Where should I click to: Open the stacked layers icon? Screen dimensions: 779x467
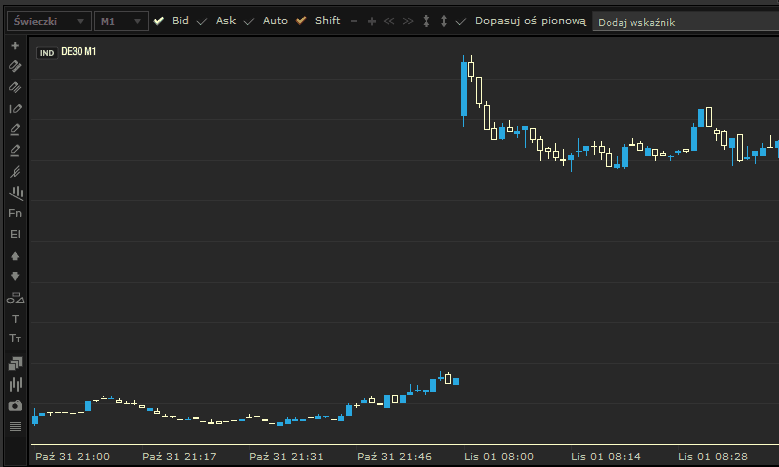click(15, 362)
